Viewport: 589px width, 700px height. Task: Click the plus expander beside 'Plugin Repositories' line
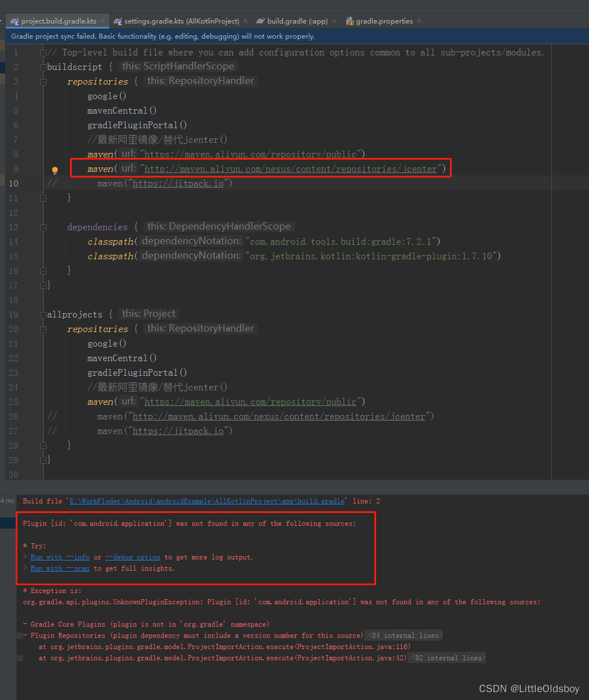(20, 636)
